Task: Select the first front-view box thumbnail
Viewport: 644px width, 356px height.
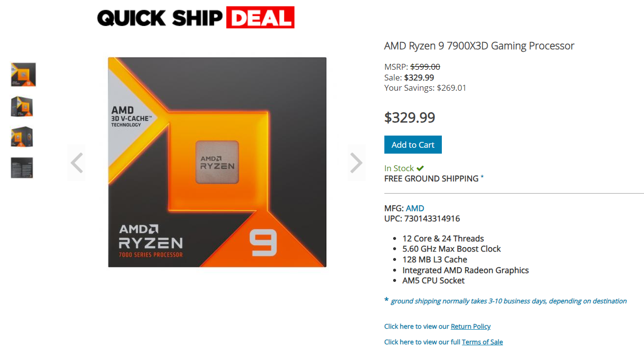Action: tap(23, 75)
